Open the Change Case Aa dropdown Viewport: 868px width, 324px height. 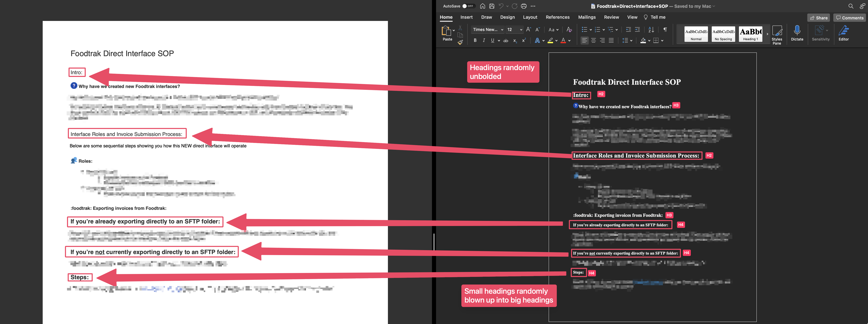coord(553,30)
